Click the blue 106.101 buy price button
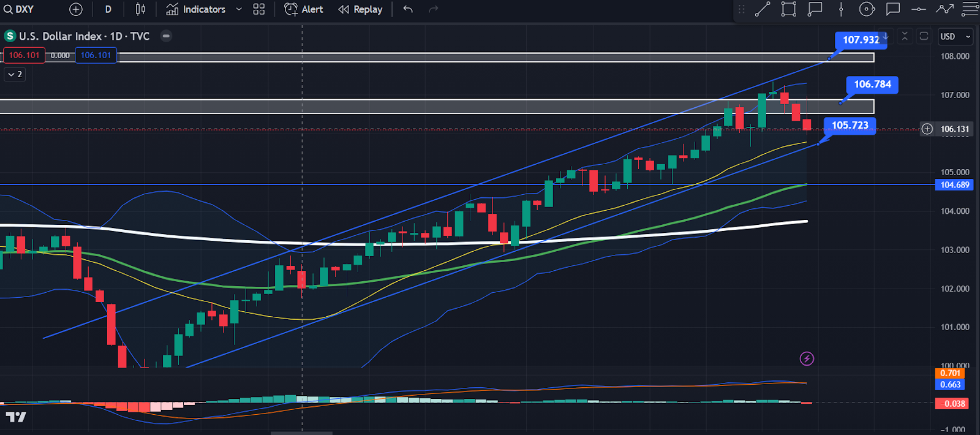 point(96,55)
